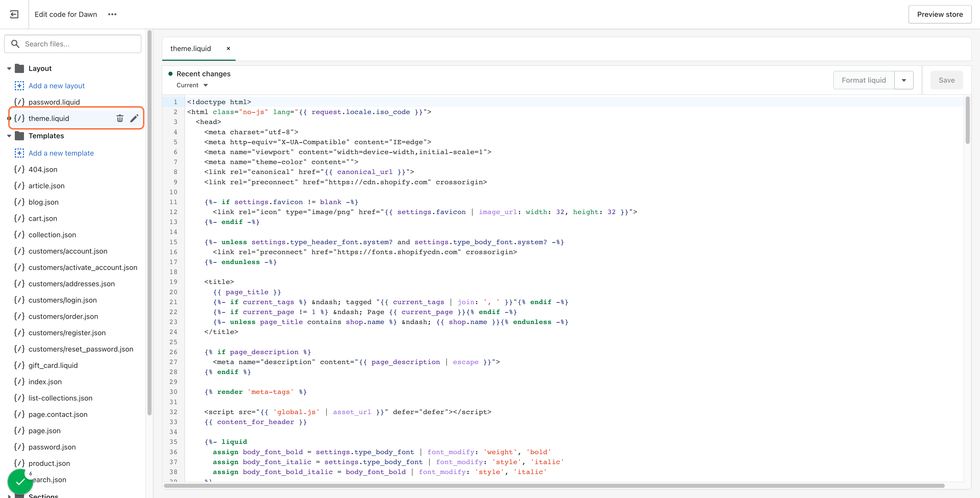Image resolution: width=980 pixels, height=498 pixels.
Task: Open list-collections.json file
Action: click(x=60, y=398)
